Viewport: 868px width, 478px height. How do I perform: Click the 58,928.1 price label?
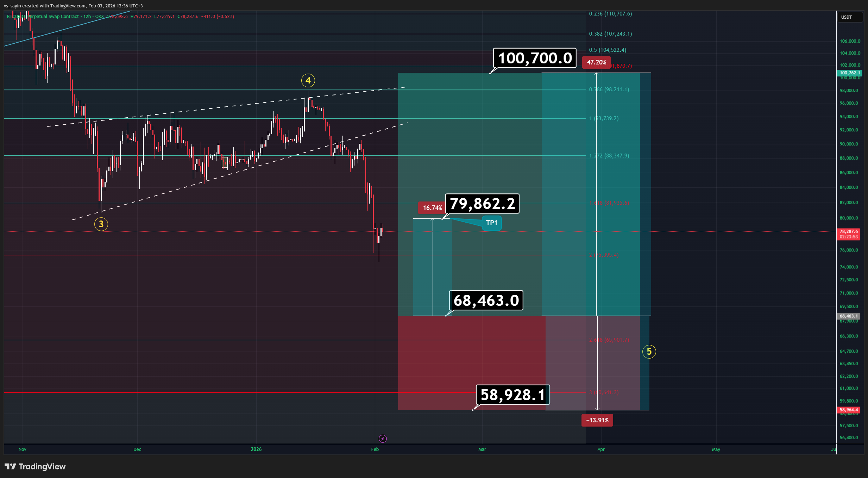pyautogui.click(x=513, y=395)
